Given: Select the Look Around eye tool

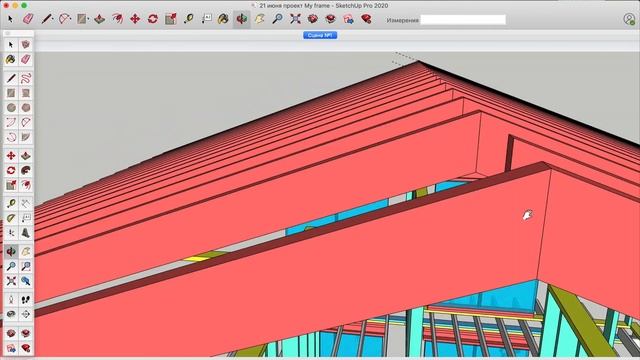Looking at the screenshot, I should point(11,314).
